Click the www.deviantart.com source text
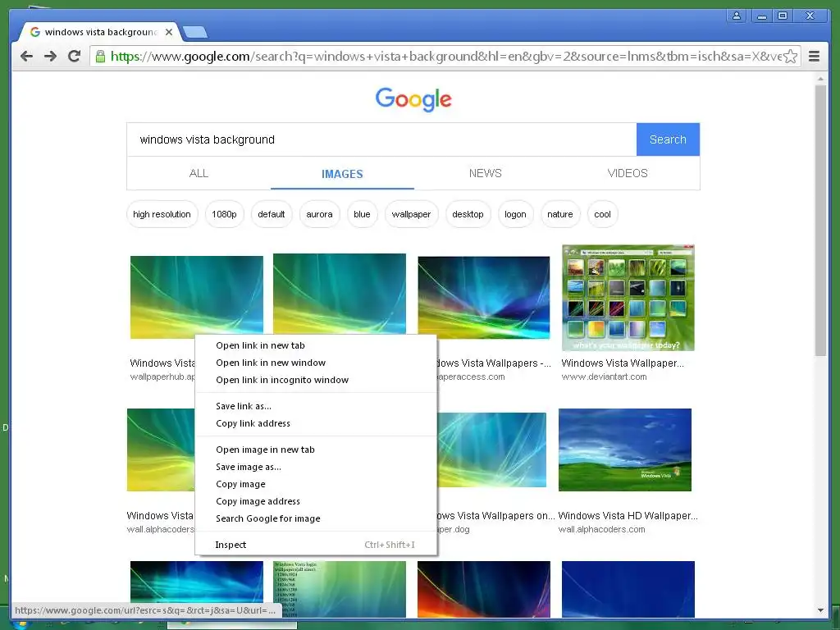Screen dimensions: 840x630 point(604,377)
